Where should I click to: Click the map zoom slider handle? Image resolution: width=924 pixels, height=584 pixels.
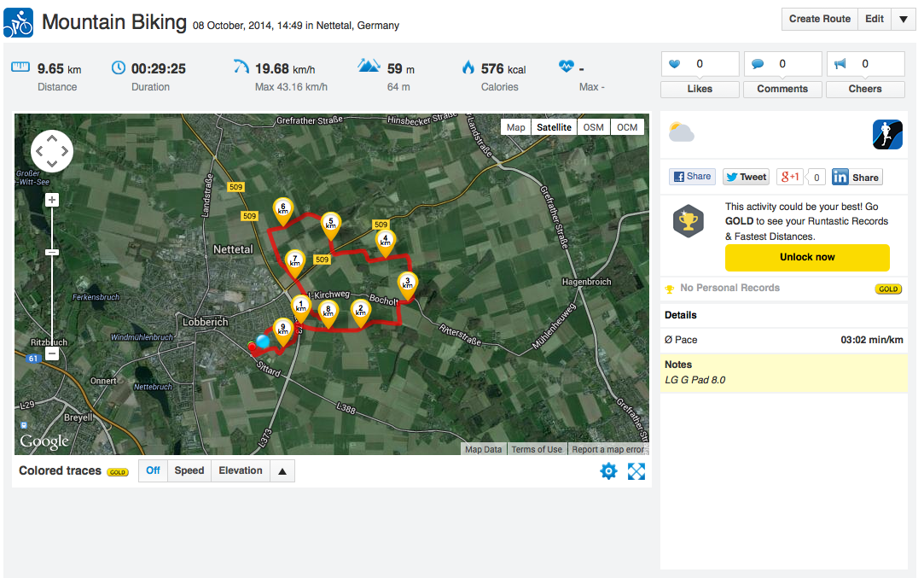[52, 252]
